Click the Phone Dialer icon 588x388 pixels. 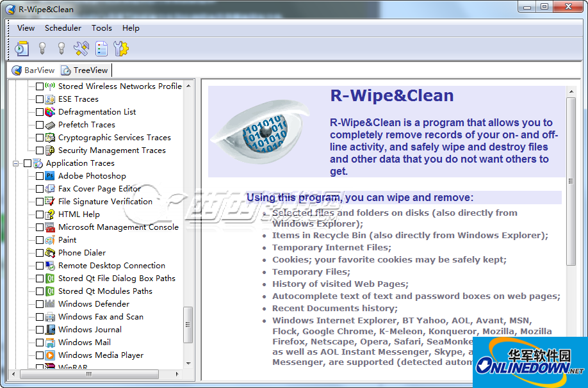click(50, 253)
